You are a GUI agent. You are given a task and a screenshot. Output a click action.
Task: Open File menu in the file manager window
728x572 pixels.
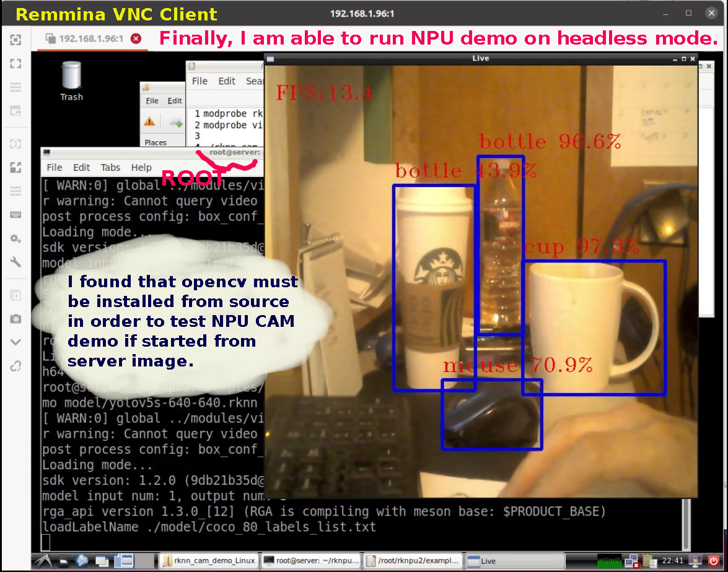click(152, 101)
